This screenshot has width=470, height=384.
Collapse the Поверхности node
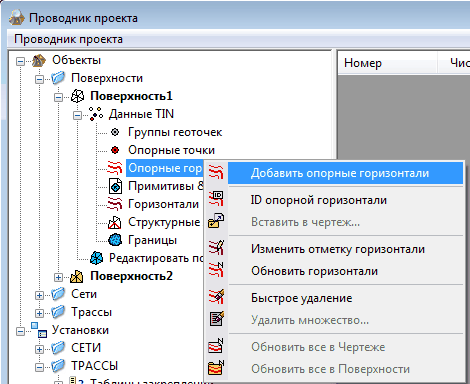(x=39, y=79)
